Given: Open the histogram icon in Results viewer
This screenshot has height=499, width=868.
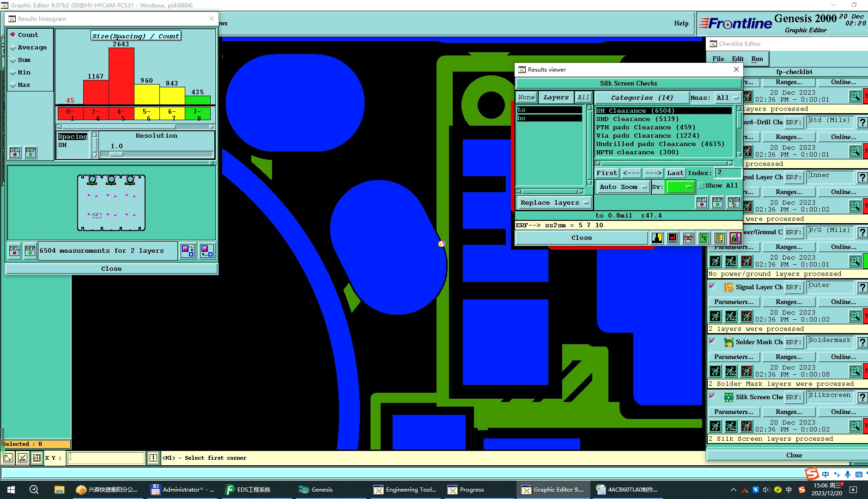Looking at the screenshot, I should click(x=735, y=238).
